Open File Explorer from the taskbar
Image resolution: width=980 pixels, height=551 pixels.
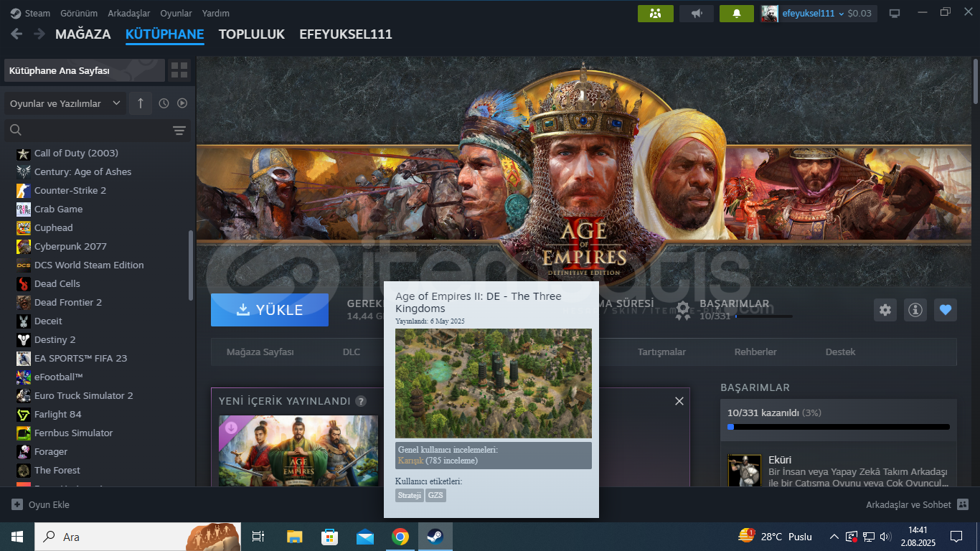click(294, 537)
